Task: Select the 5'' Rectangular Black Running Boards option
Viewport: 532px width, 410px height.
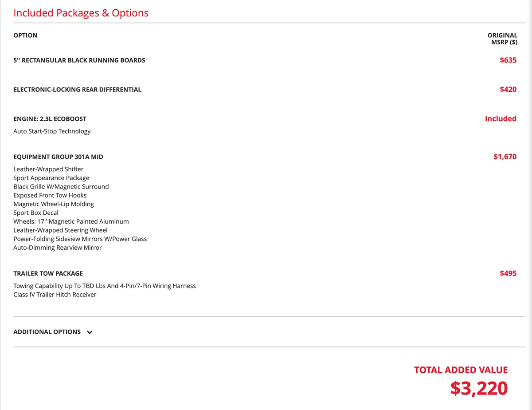Action: 79,60
